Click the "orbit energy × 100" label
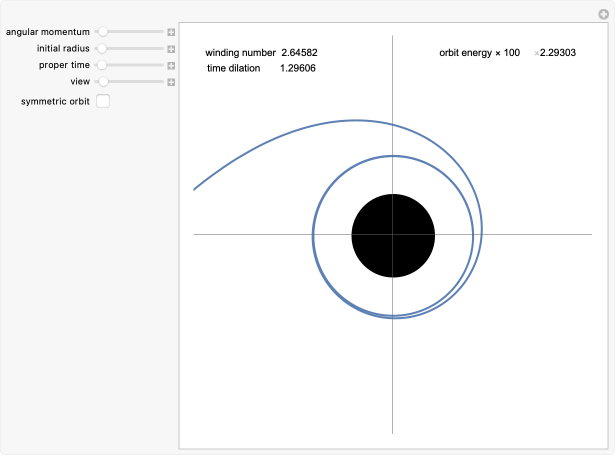This screenshot has width=615, height=456. click(479, 52)
